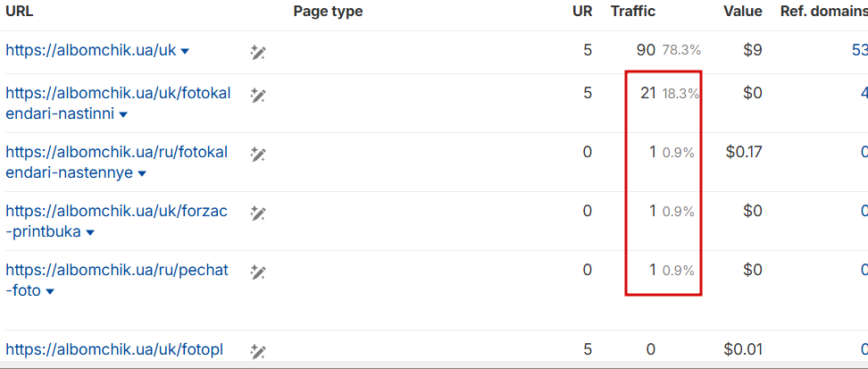The image size is (868, 369).
Task: Click magic wand icon beside forzac-printbuka URL
Action: click(x=258, y=213)
